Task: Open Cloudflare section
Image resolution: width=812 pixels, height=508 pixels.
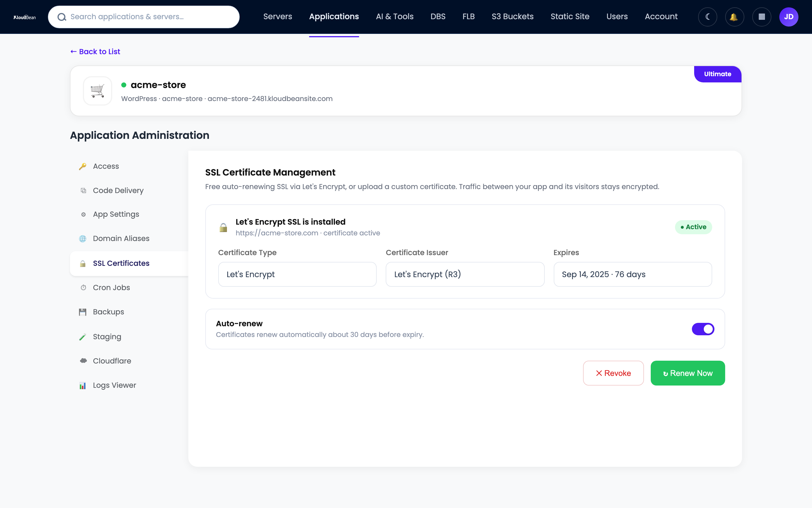Action: (x=112, y=361)
